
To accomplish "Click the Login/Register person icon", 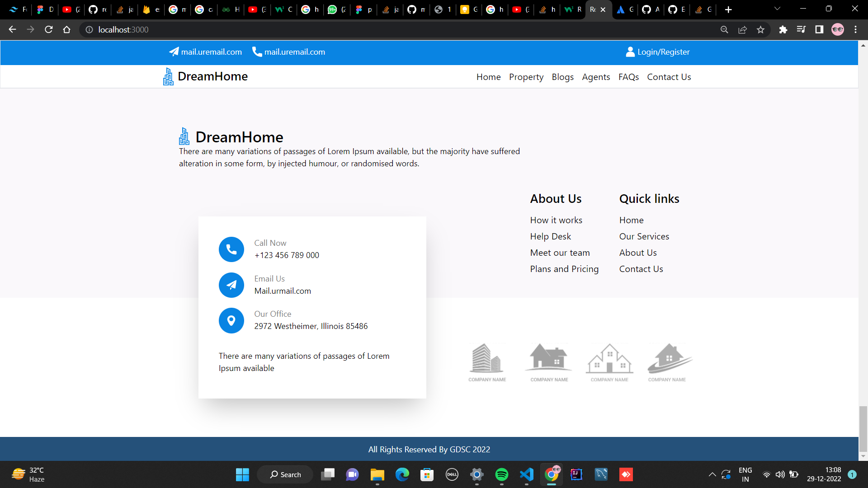I will (630, 52).
